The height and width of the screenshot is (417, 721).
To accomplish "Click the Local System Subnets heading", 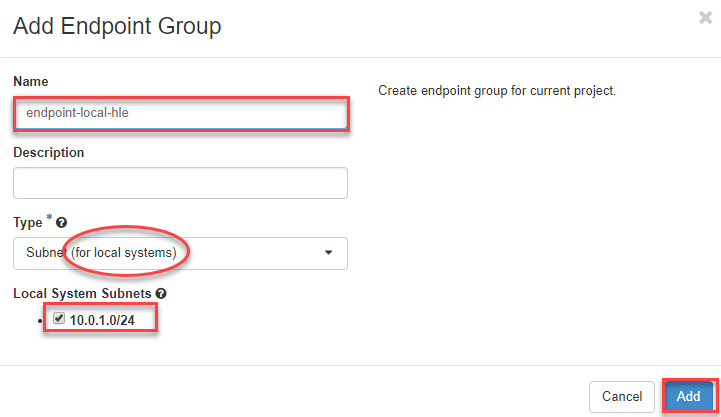I will [x=81, y=293].
